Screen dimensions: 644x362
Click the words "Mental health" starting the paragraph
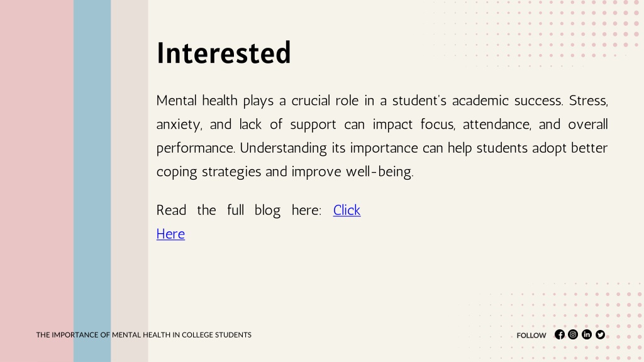(x=197, y=101)
